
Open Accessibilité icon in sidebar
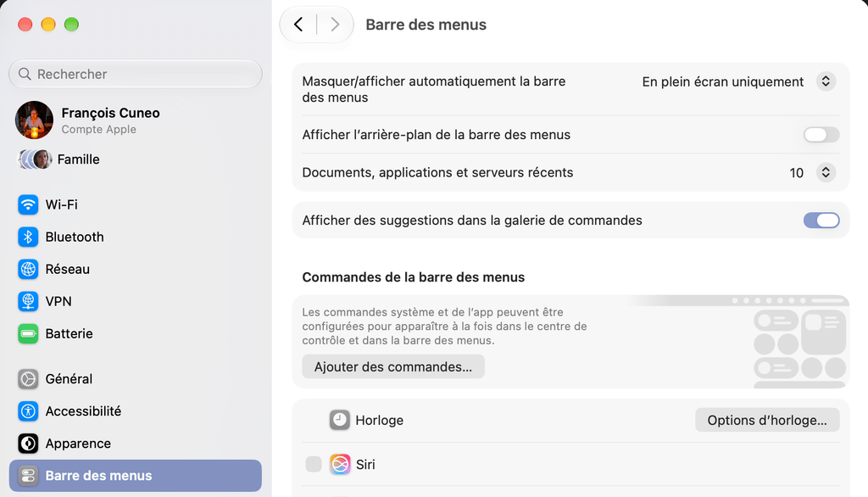coord(28,411)
